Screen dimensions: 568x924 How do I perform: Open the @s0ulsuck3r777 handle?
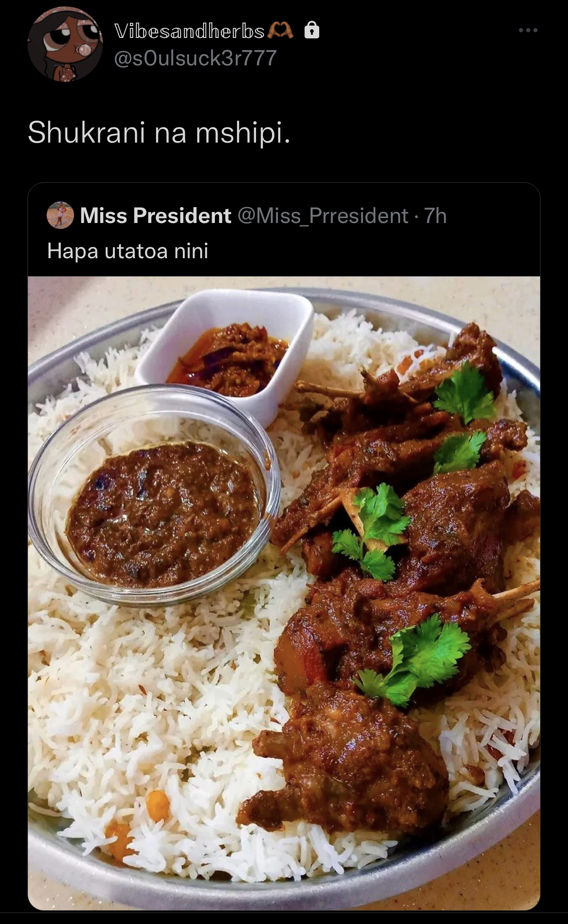(x=195, y=58)
